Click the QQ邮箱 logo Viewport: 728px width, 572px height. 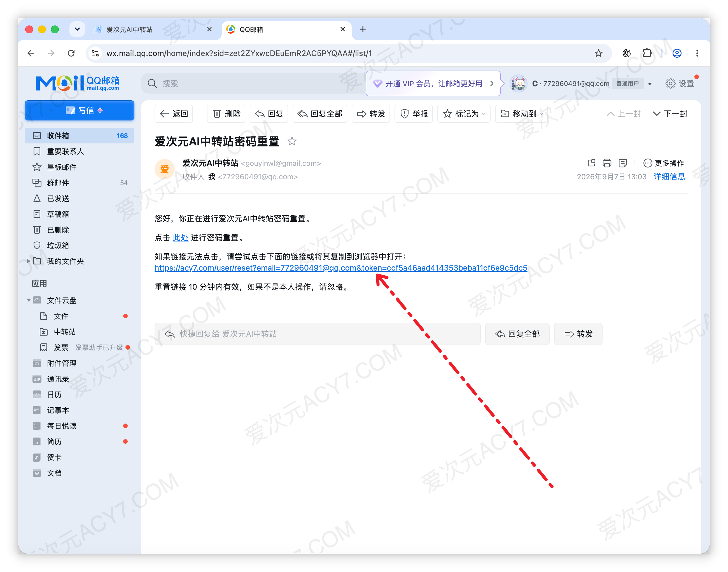(x=78, y=83)
